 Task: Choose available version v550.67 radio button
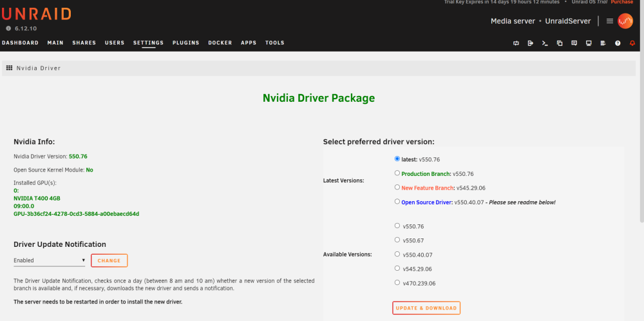tap(397, 240)
